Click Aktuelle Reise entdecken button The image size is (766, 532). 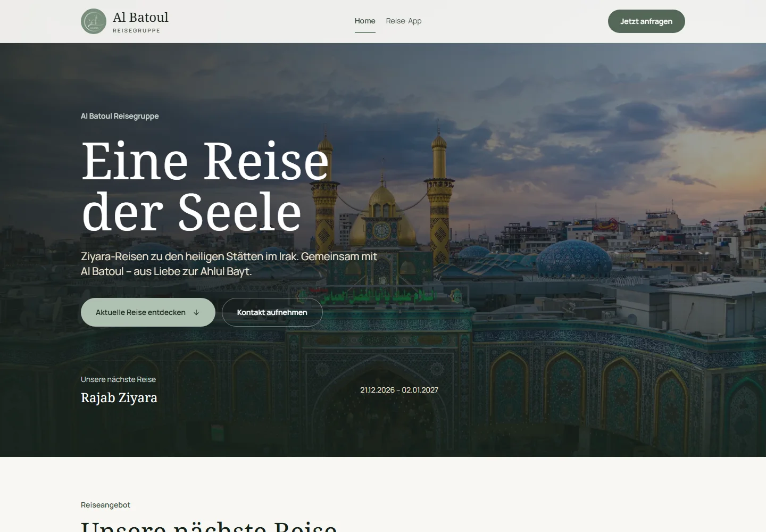coord(148,312)
